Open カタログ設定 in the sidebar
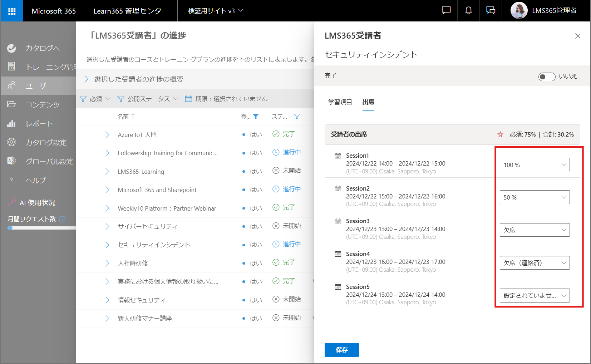The image size is (591, 364). (38, 142)
